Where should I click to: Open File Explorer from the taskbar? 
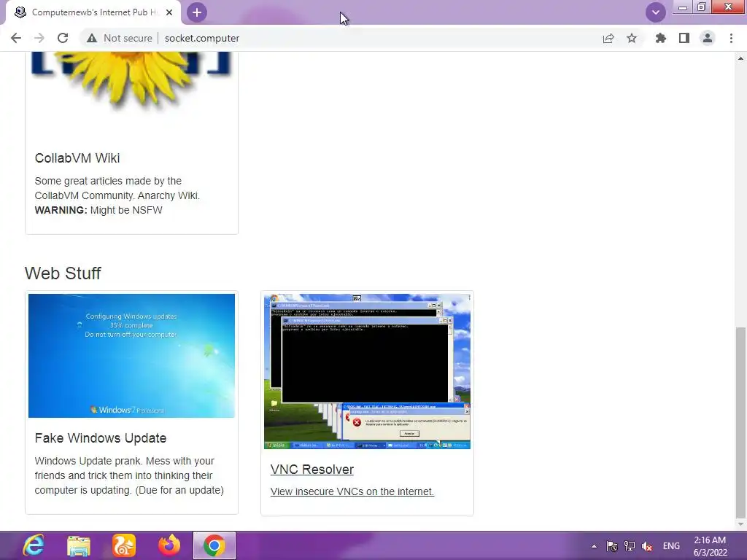(79, 545)
